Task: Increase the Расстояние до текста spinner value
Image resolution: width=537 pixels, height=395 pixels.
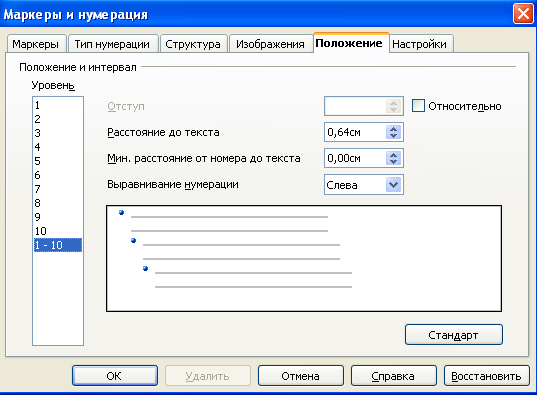Action: coord(393,129)
